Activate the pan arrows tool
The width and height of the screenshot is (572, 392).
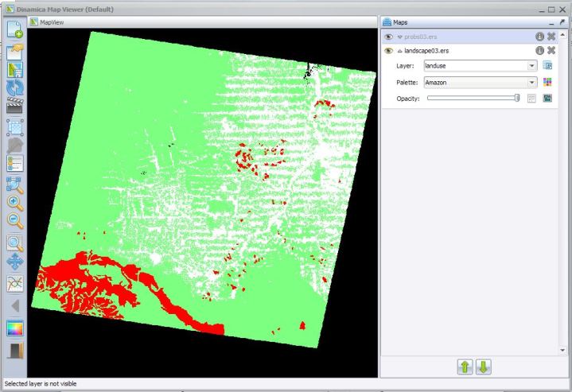[x=15, y=262]
